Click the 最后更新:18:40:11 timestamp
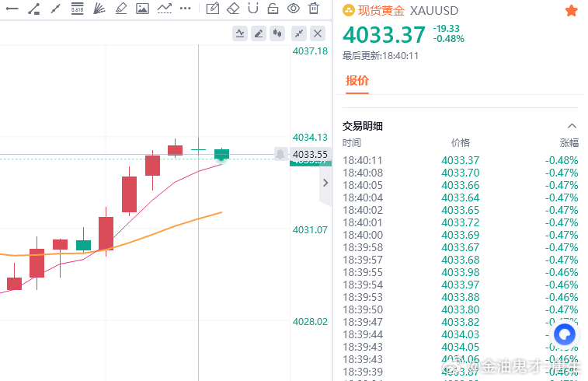Image resolution: width=588 pixels, height=381 pixels. tap(381, 55)
